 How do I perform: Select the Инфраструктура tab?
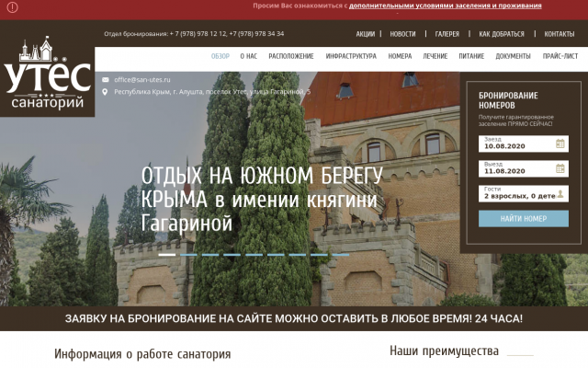pyautogui.click(x=351, y=56)
